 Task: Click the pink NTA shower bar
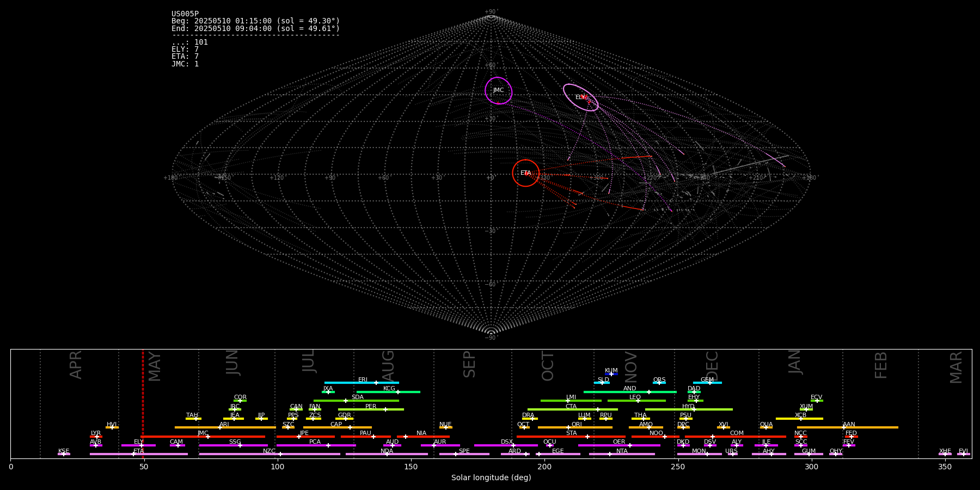(622, 454)
